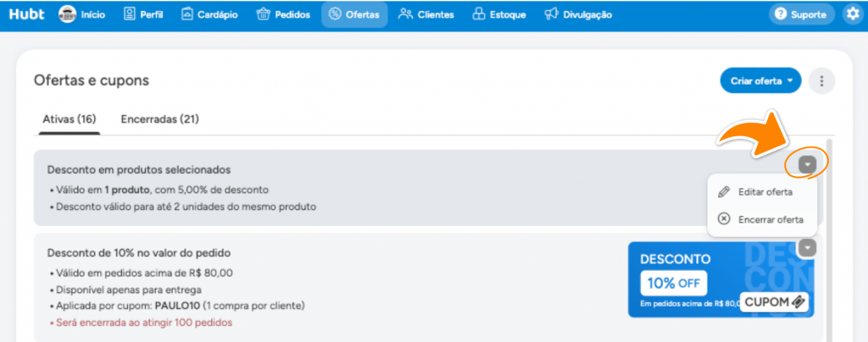Click the Divulgação megaphone icon
Image resolution: width=868 pixels, height=342 pixels.
coord(551,14)
